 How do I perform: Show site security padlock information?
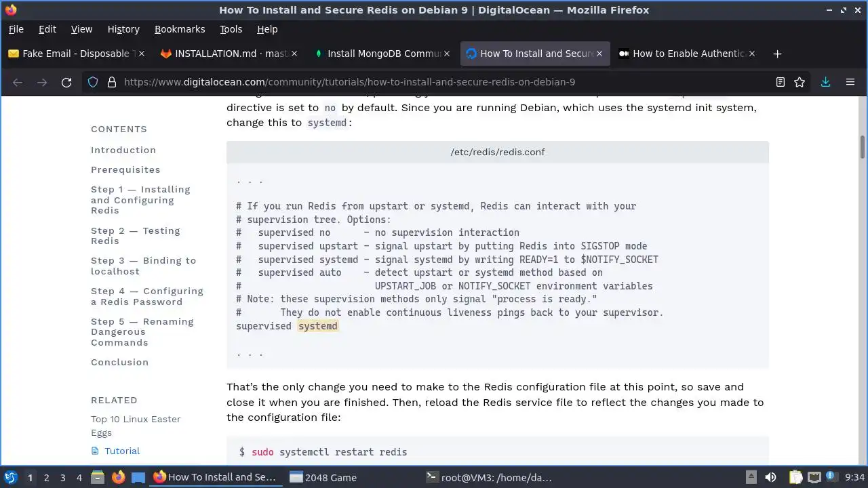point(111,82)
